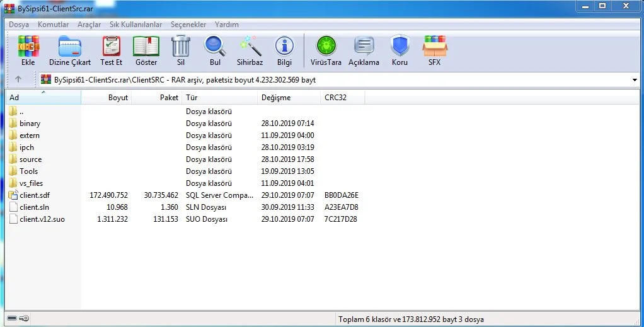The height and width of the screenshot is (327, 644).
Task: Click the disk icon in status bar
Action: pyautogui.click(x=13, y=318)
